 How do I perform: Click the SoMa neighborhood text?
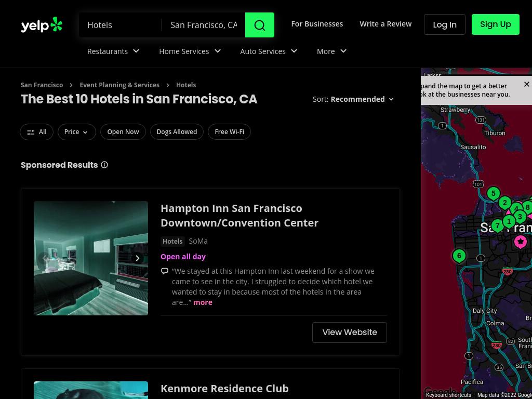point(198,241)
